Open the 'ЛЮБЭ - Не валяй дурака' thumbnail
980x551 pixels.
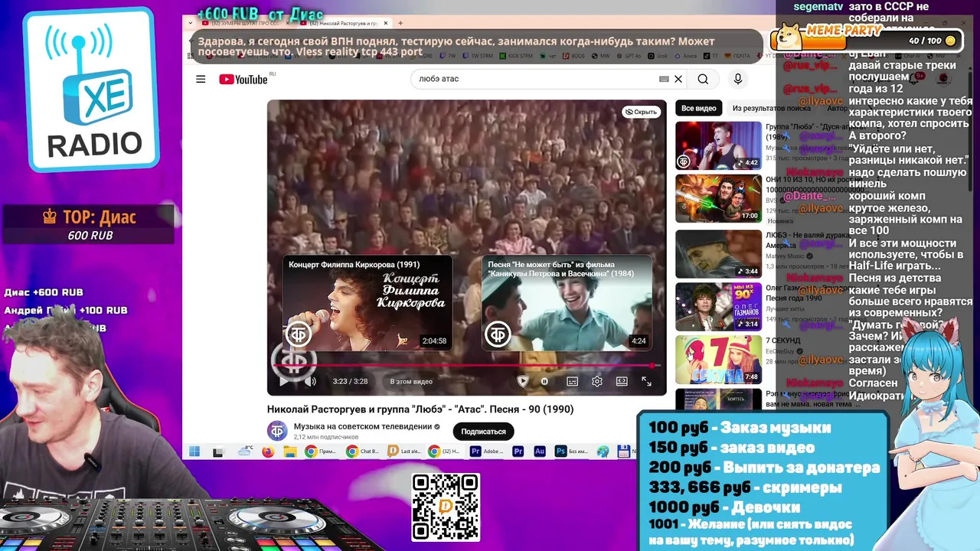pyautogui.click(x=718, y=253)
